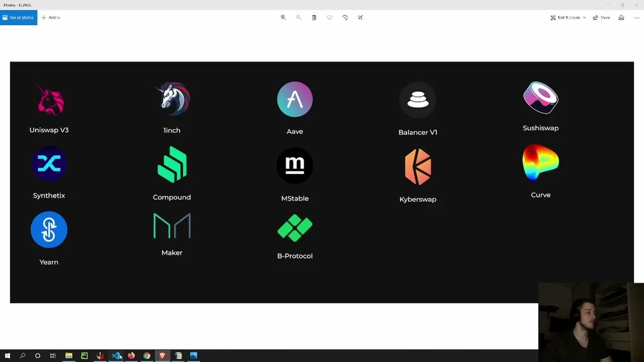644x362 pixels.
Task: Click the Sushiswap logo
Action: click(x=541, y=98)
